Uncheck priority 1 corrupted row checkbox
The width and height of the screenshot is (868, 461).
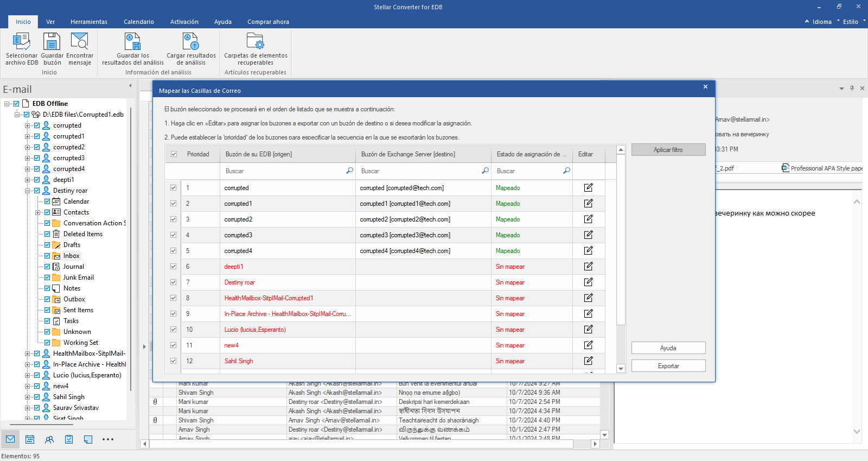pos(174,188)
